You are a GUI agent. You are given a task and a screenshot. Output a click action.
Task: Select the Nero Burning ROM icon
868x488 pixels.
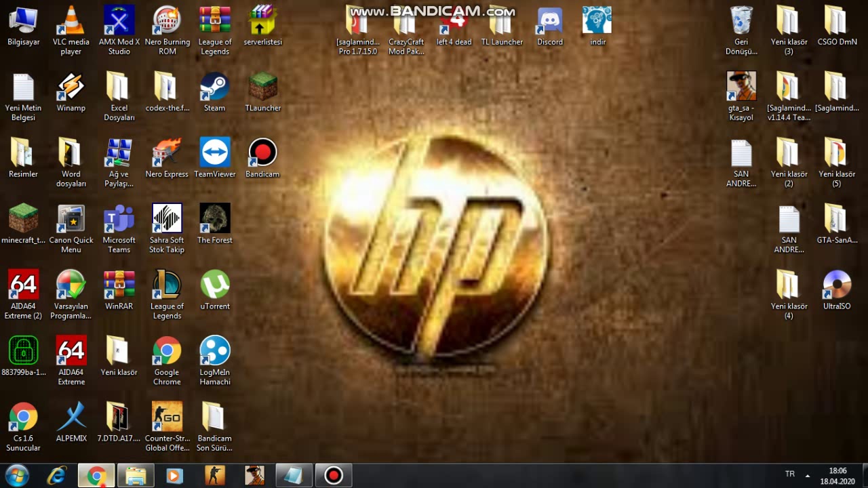click(167, 30)
